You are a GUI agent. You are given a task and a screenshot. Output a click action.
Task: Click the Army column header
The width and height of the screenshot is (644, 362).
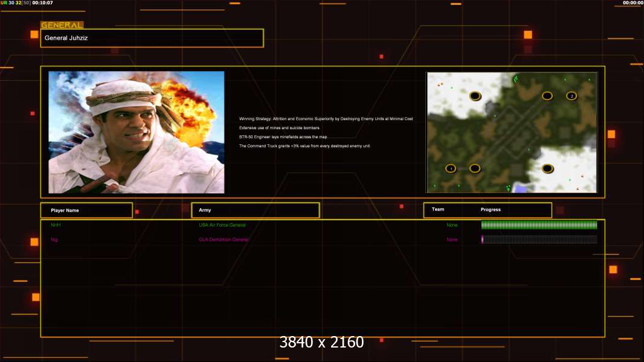[x=256, y=211]
